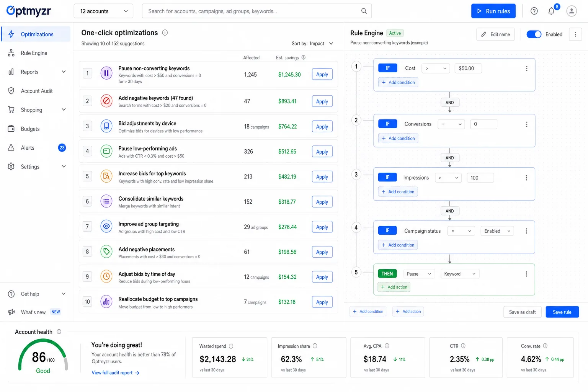Open the Conversions condition three-dot menu
This screenshot has width=588, height=392.
(x=527, y=124)
